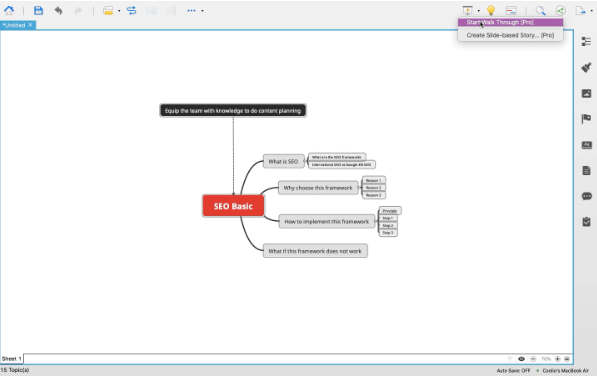Screen dimensions: 597x376
Task: Expand the three-dots More dropdown arrow
Action: click(x=202, y=11)
